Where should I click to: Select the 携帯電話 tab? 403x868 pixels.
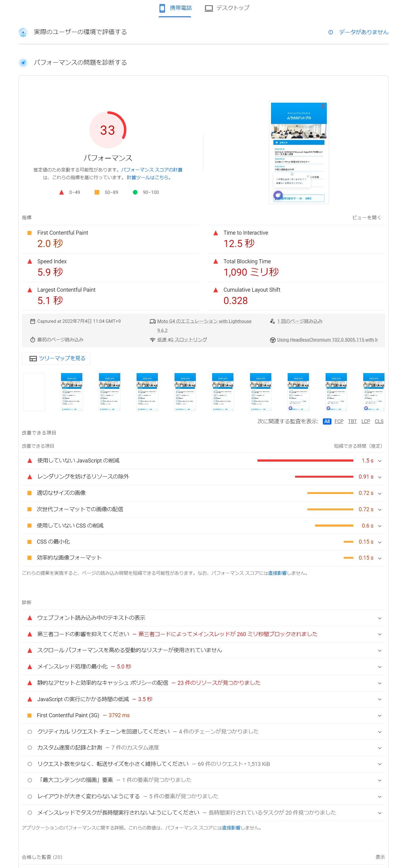tap(175, 8)
